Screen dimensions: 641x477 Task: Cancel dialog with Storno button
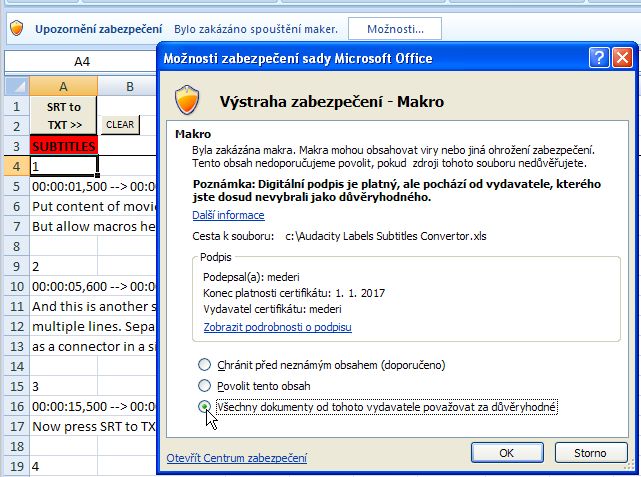(590, 453)
